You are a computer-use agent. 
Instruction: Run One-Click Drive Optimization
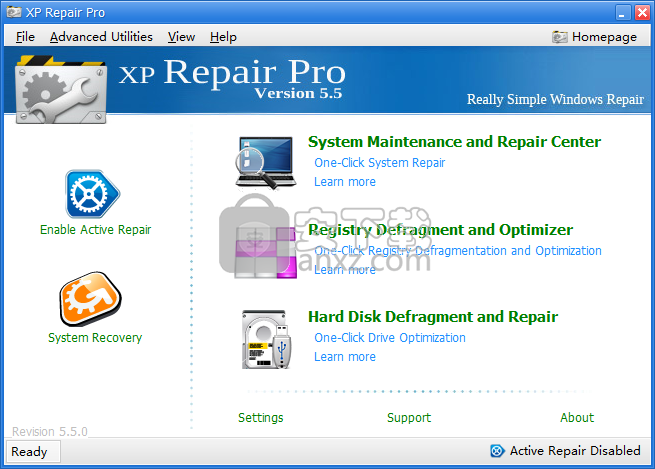390,337
